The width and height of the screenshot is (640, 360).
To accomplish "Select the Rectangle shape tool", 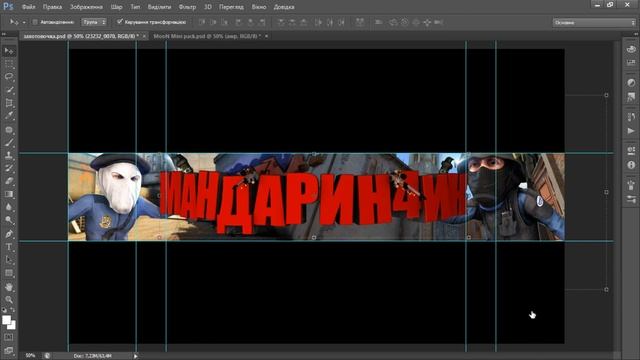I will (9, 273).
